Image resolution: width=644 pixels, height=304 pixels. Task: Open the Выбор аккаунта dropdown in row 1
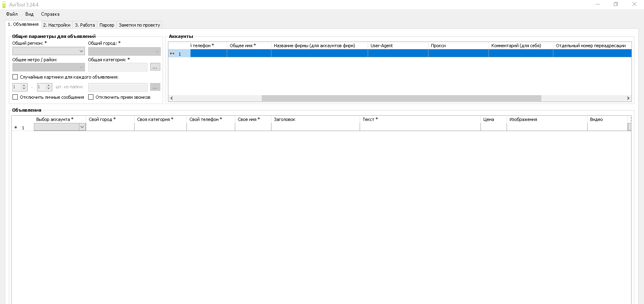tap(82, 127)
